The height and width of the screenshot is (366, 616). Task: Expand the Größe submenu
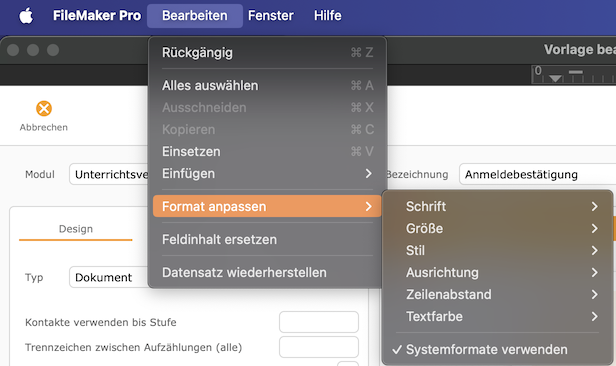pyautogui.click(x=497, y=228)
